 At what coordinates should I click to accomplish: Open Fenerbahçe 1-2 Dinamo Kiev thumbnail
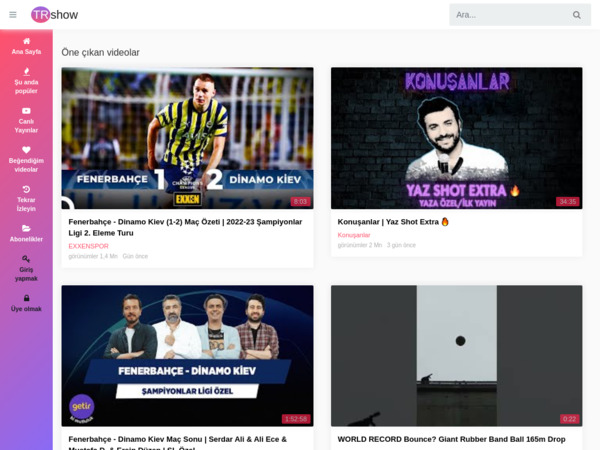tap(188, 138)
